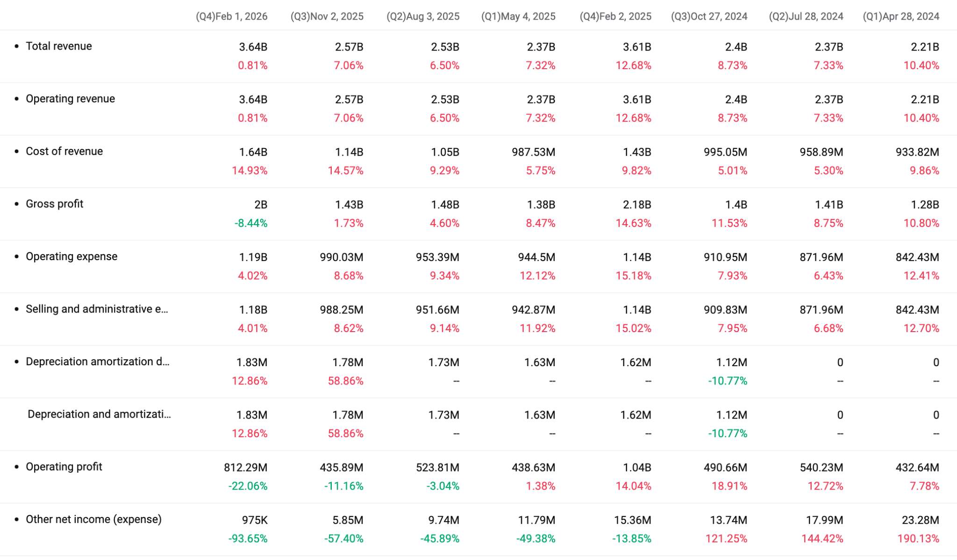Viewport: 957px width, 560px height.
Task: Click the 812.29M operating profit value
Action: (x=245, y=468)
